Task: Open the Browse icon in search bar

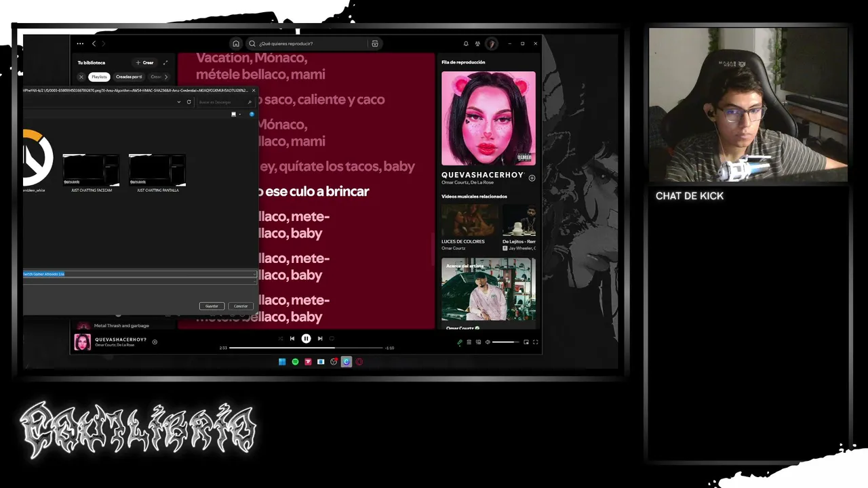Action: pyautogui.click(x=374, y=43)
